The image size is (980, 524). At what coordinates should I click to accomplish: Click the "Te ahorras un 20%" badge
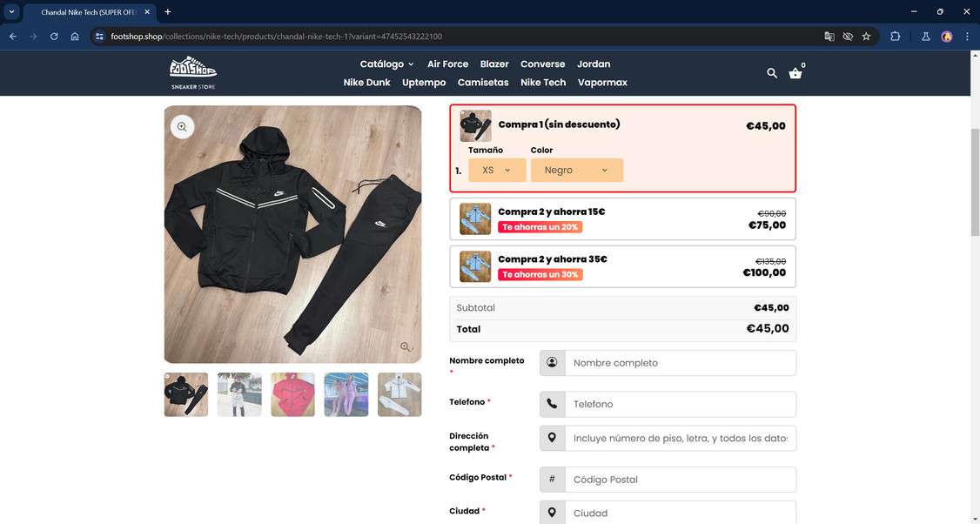coord(540,227)
